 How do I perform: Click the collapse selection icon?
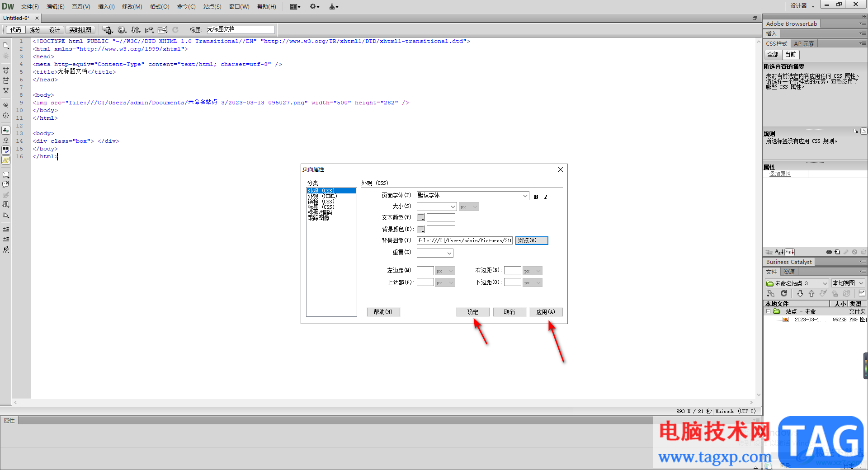[6, 80]
